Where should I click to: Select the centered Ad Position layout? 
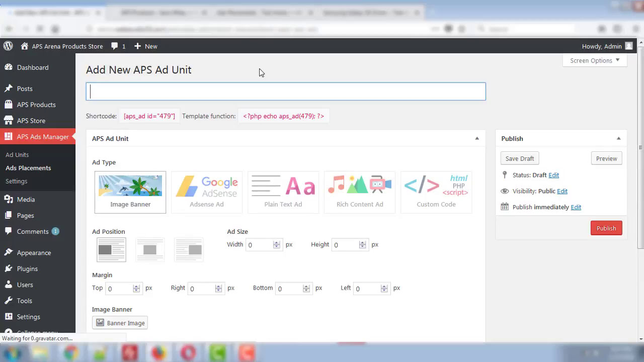pyautogui.click(x=150, y=249)
